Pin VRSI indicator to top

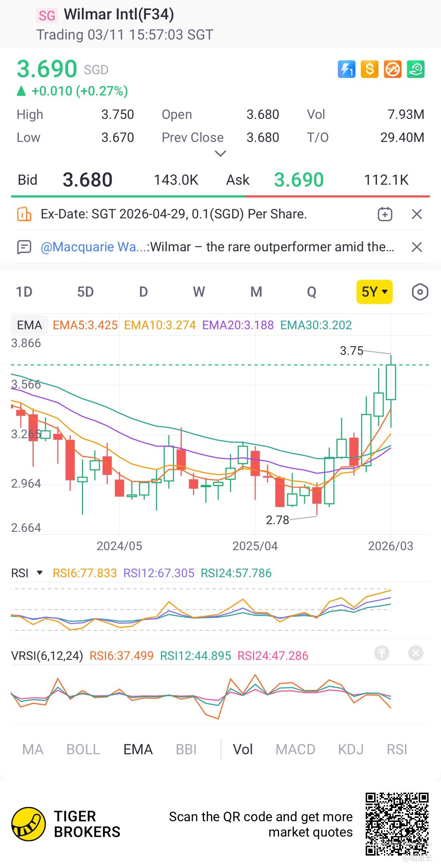pyautogui.click(x=382, y=653)
